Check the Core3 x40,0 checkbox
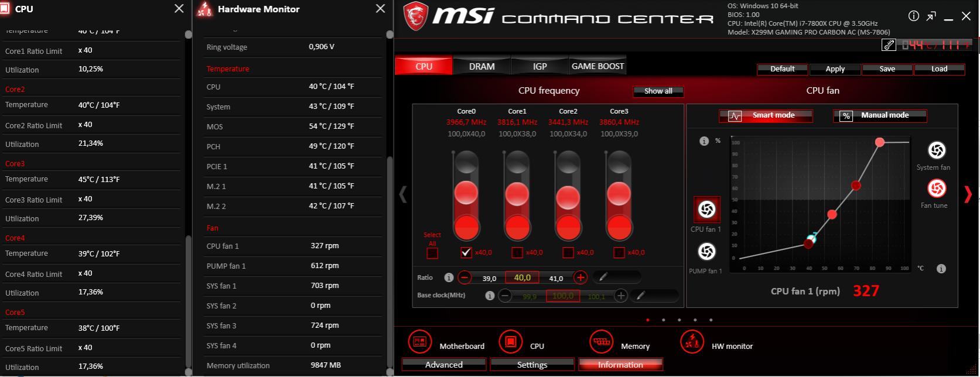980x377 pixels. point(619,252)
